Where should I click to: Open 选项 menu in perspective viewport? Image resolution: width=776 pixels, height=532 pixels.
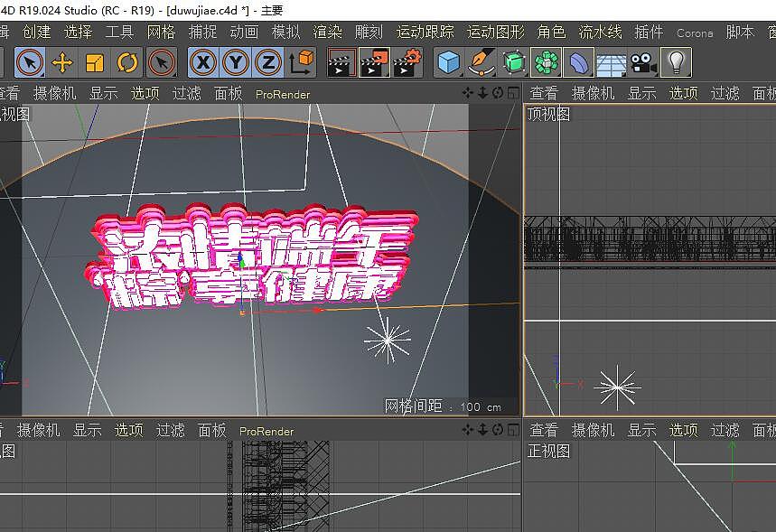point(145,93)
